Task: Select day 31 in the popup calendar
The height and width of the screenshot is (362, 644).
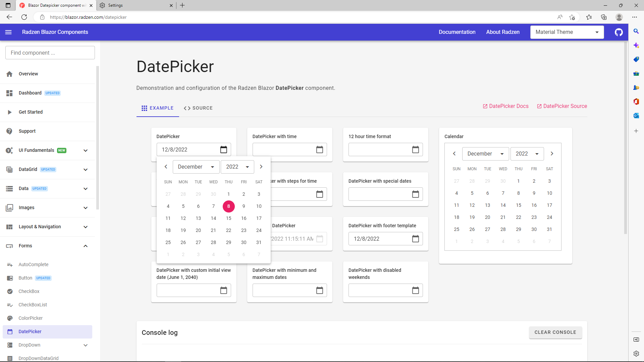Action: [259, 242]
